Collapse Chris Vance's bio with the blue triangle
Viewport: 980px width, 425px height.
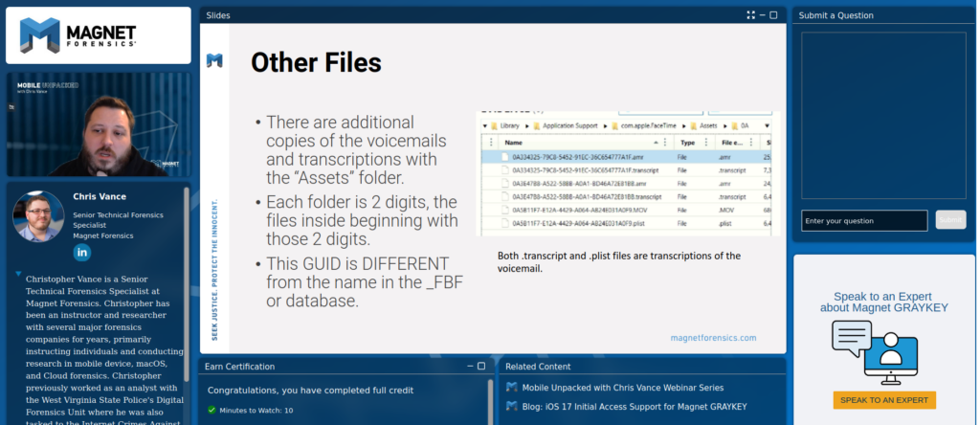[19, 274]
